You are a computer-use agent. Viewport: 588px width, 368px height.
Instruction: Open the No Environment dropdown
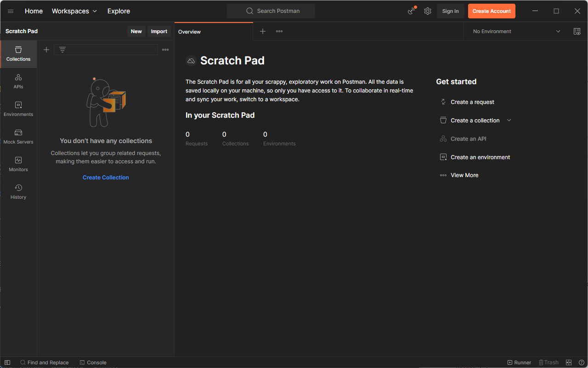pos(517,31)
